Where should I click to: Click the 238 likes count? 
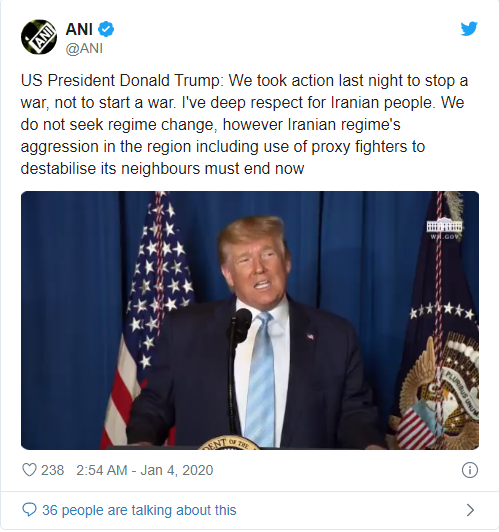(x=53, y=471)
